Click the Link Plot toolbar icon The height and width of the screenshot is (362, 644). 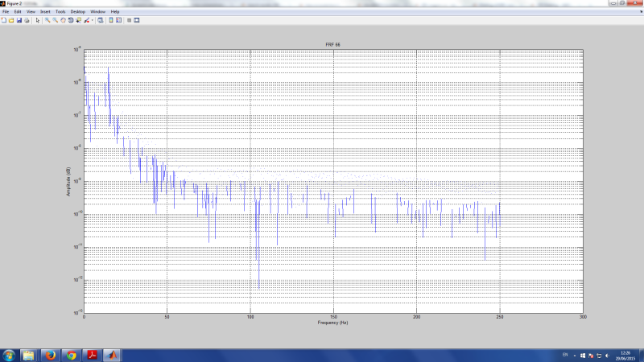(x=100, y=20)
